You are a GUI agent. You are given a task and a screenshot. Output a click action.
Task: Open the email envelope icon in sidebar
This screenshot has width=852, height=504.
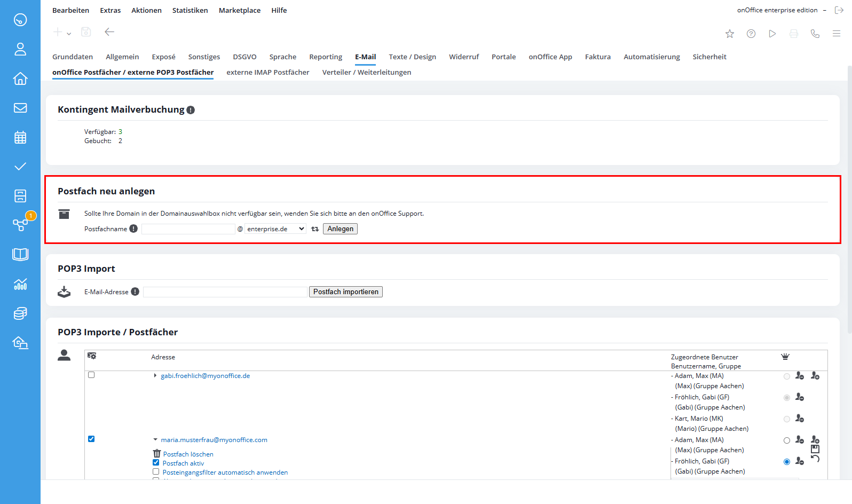tap(20, 108)
